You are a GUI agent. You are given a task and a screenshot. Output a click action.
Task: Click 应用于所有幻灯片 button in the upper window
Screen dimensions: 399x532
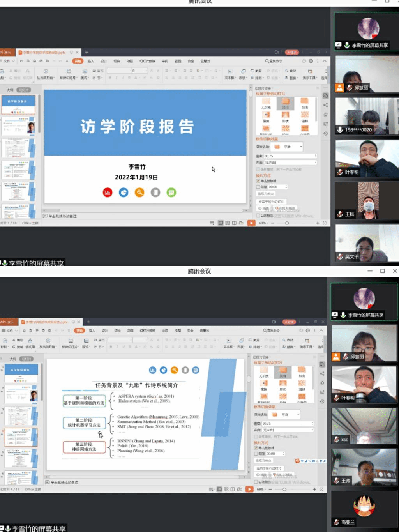[272, 201]
